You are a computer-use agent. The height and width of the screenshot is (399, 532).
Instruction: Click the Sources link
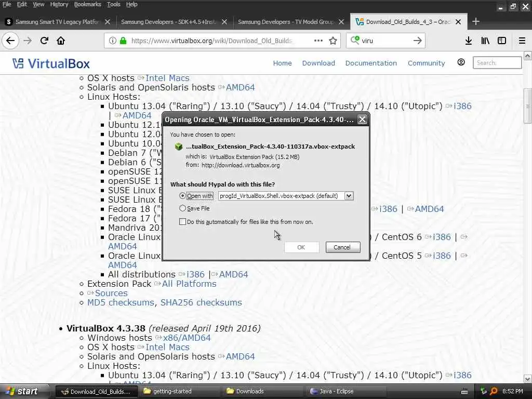click(111, 293)
